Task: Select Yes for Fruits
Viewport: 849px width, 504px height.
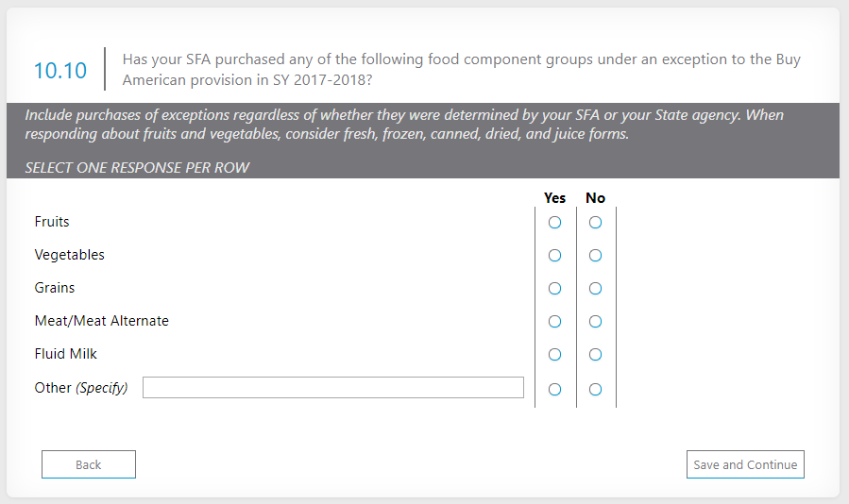Action: click(554, 223)
